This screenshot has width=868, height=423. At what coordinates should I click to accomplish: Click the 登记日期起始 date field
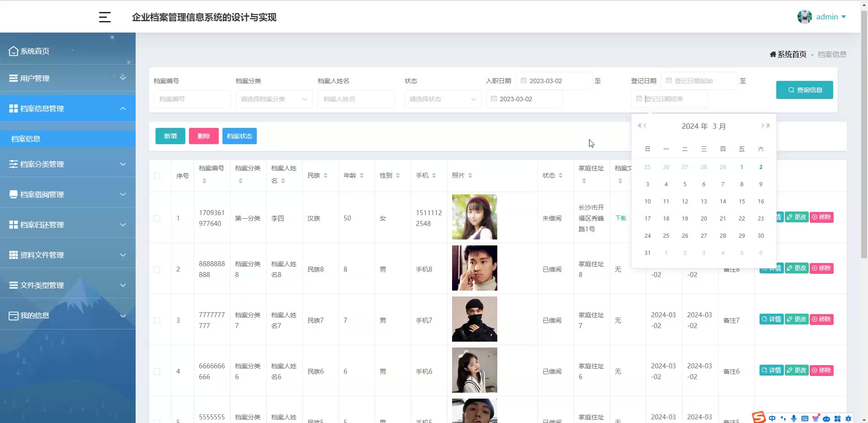tap(699, 81)
